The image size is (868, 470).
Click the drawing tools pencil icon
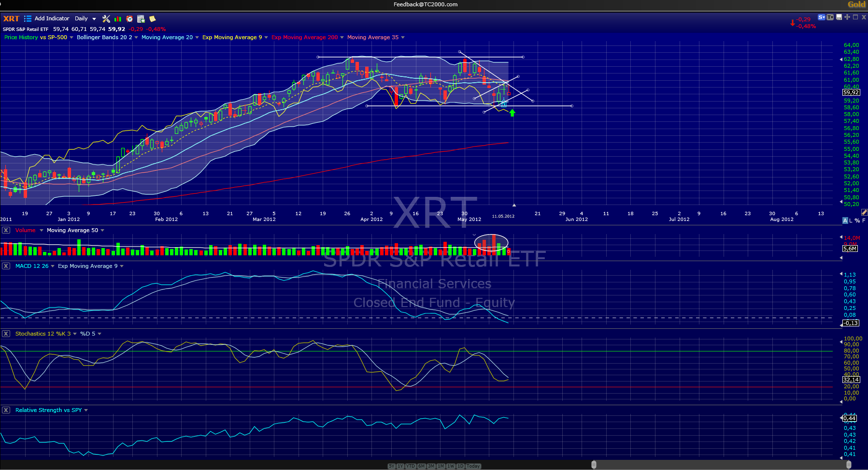click(x=864, y=212)
